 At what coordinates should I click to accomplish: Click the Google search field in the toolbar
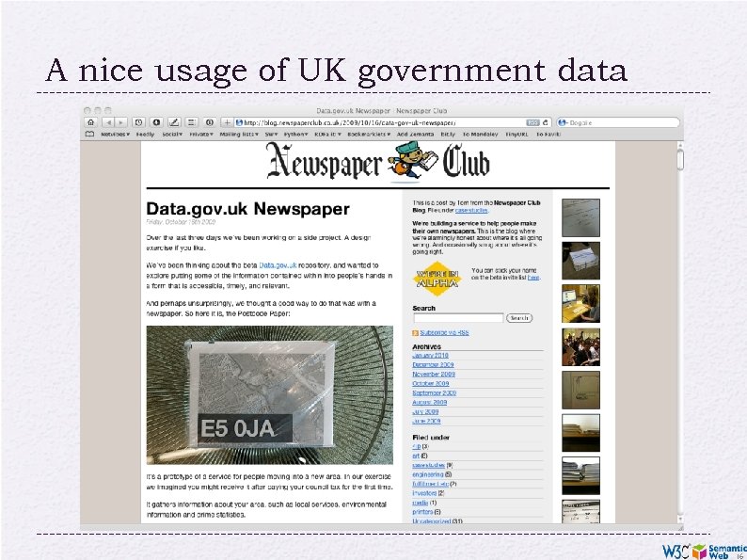pyautogui.click(x=618, y=122)
